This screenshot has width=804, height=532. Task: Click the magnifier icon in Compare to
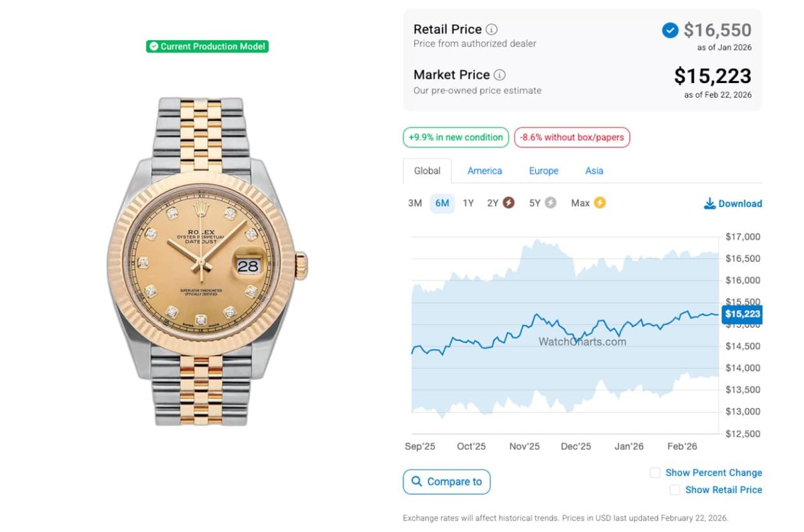(x=417, y=482)
